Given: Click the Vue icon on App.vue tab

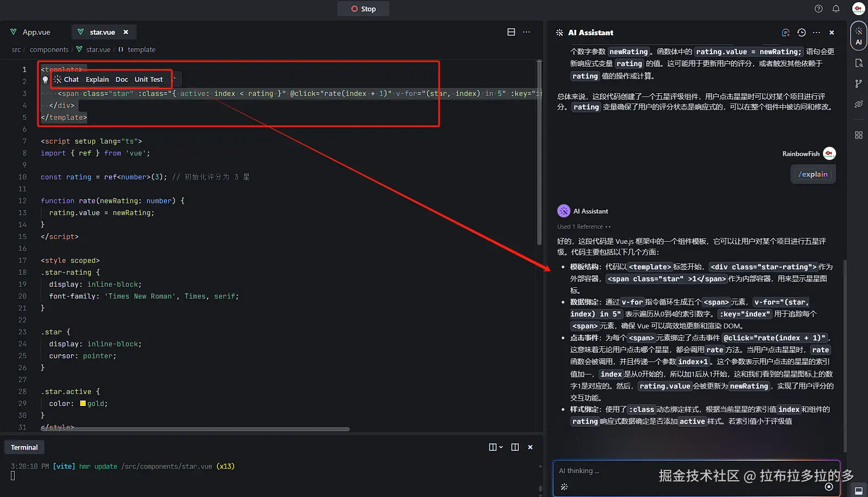Looking at the screenshot, I should pyautogui.click(x=14, y=32).
